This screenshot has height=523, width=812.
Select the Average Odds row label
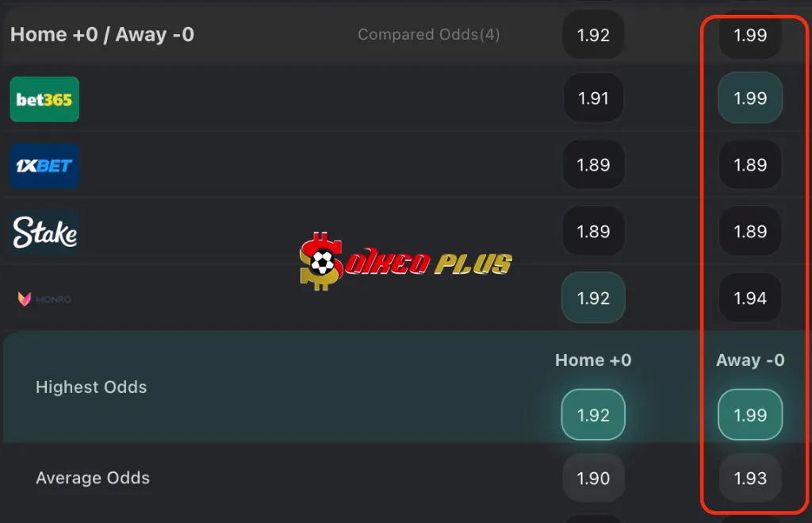click(x=92, y=478)
